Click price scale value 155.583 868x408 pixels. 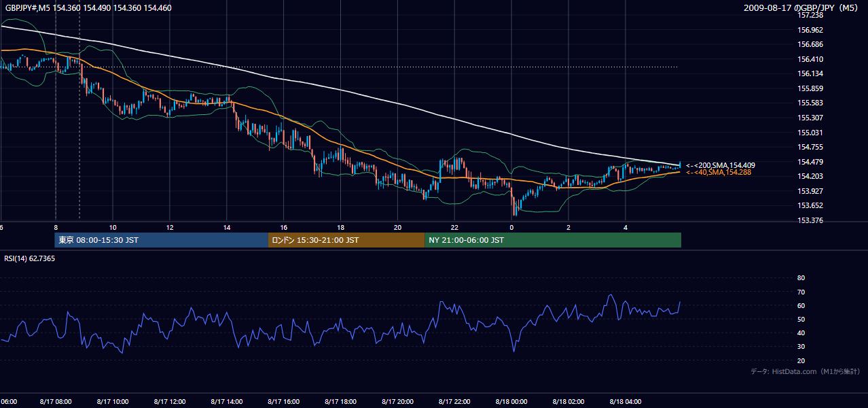810,103
